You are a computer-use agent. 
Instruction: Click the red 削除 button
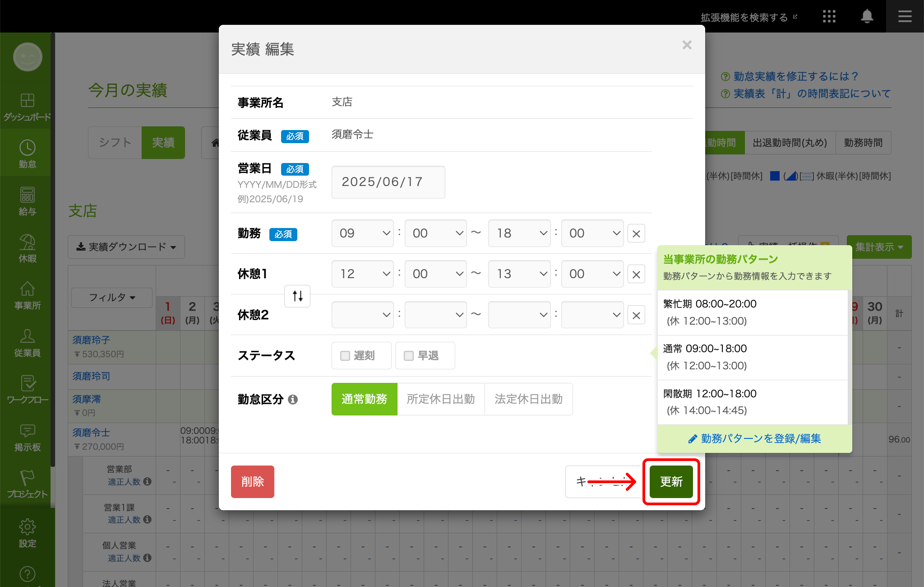point(253,482)
